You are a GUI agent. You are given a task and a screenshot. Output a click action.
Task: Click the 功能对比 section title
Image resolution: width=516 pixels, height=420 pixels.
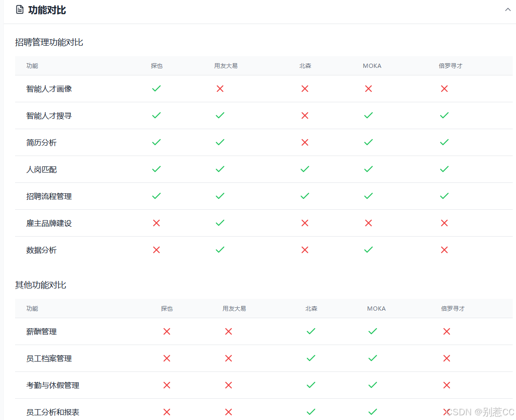coord(47,10)
